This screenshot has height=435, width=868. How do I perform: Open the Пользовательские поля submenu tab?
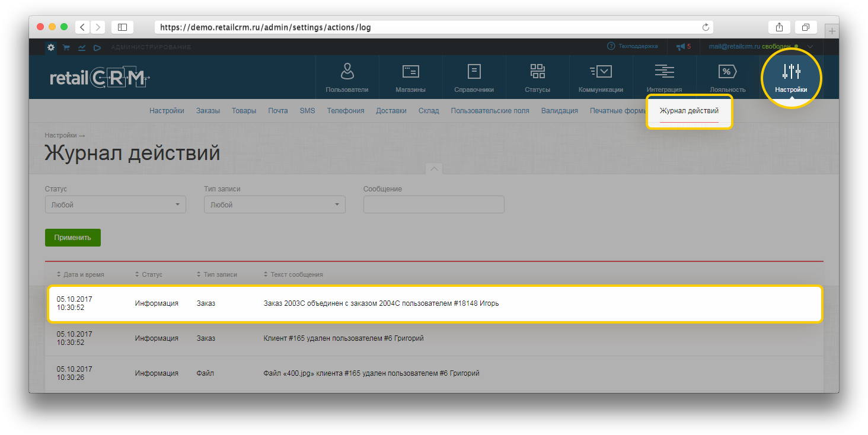click(490, 110)
